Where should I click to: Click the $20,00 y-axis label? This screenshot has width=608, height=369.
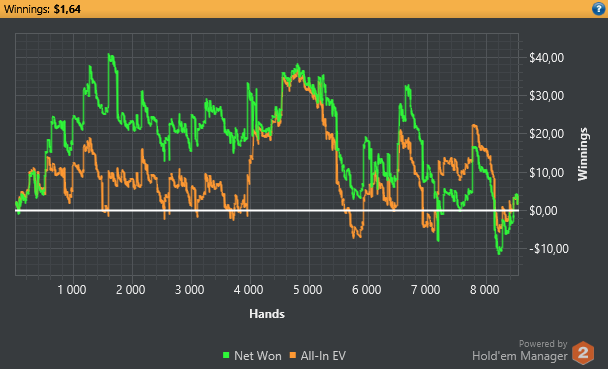(546, 134)
